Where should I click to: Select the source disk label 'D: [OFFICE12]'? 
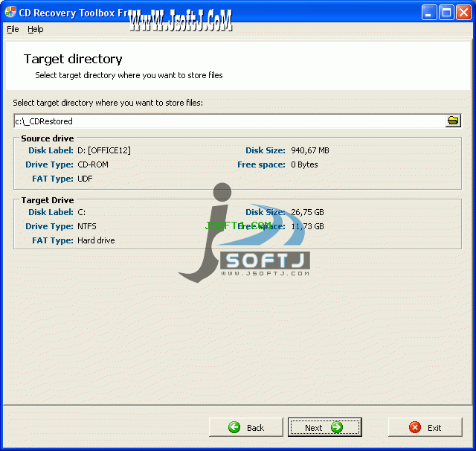(x=104, y=150)
